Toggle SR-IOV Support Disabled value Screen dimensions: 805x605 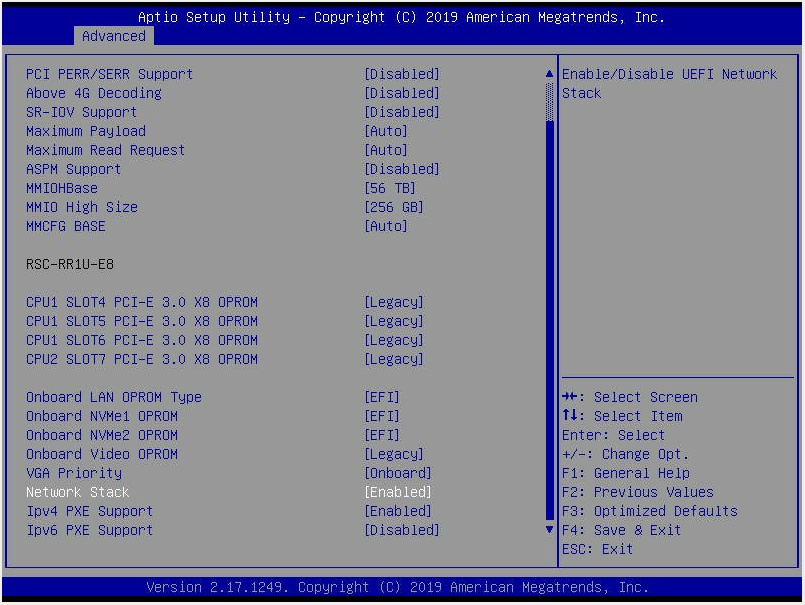[401, 112]
